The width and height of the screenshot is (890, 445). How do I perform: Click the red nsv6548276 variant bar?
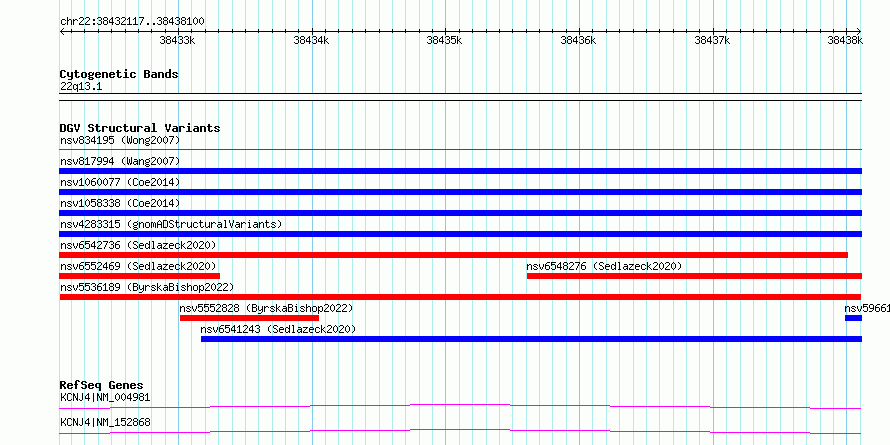pyautogui.click(x=694, y=276)
